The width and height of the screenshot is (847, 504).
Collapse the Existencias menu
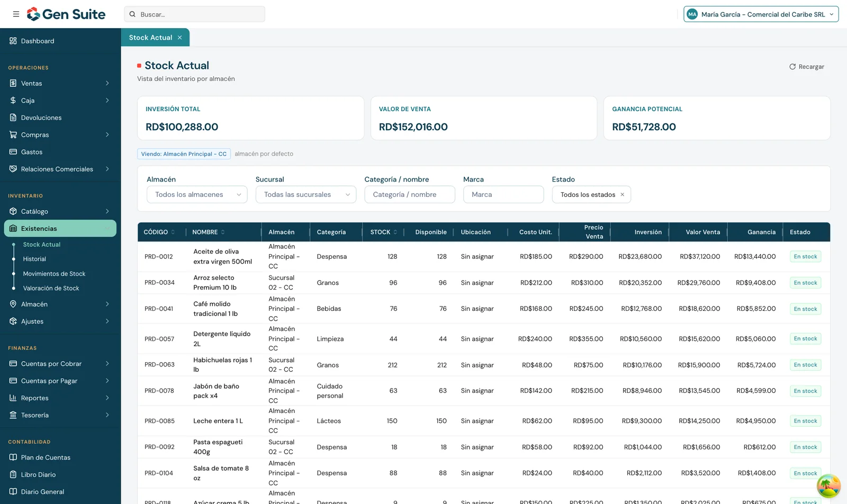click(60, 229)
